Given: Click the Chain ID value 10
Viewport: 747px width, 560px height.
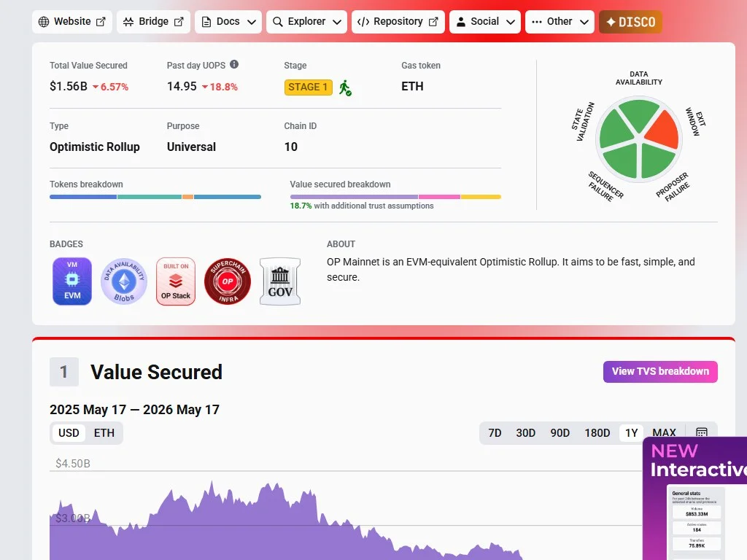Looking at the screenshot, I should click(x=290, y=147).
